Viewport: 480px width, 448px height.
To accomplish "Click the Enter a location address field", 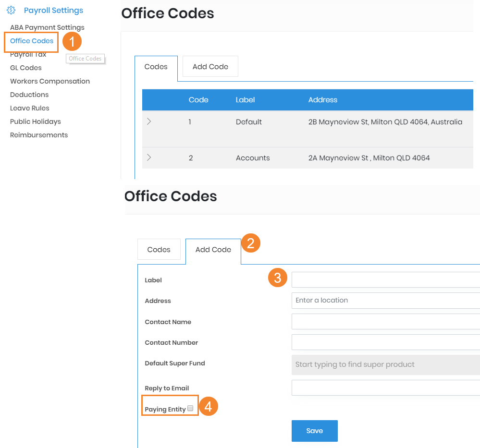I will click(x=385, y=301).
